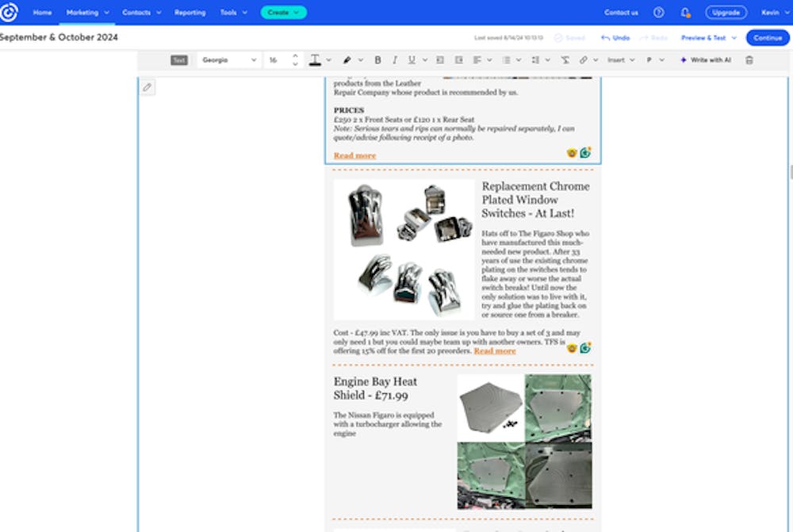Open the paragraph style P dropdown

(x=655, y=60)
